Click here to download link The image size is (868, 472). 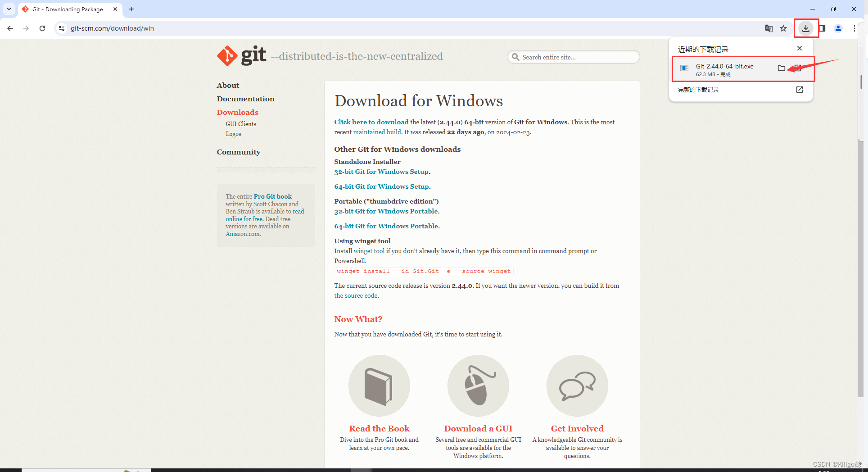[x=371, y=122]
